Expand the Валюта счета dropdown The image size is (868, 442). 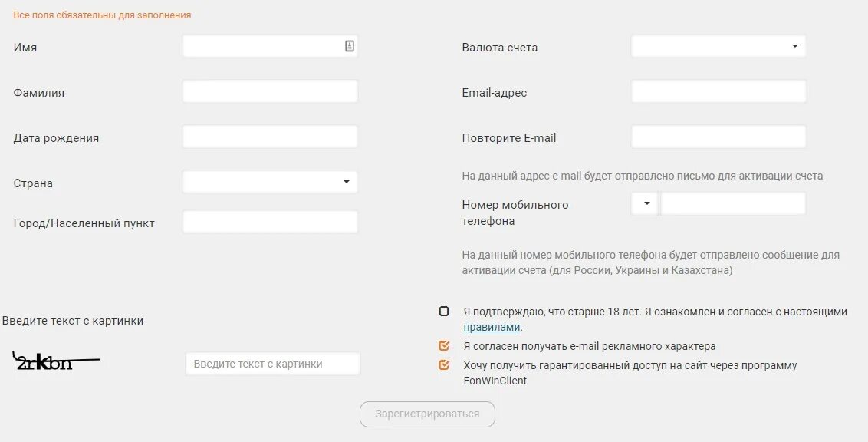(x=718, y=46)
